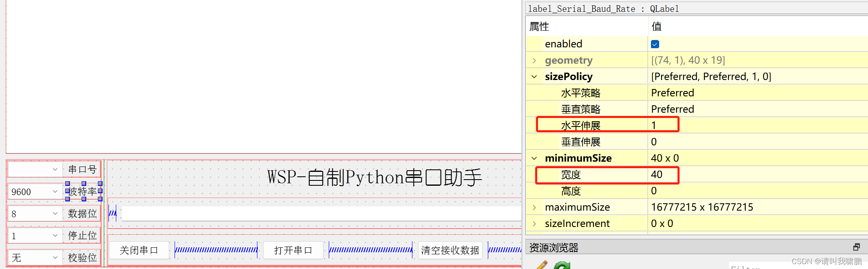Open the empty 串口号 port combo box
Viewport: 868px width, 269px height.
(x=35, y=169)
